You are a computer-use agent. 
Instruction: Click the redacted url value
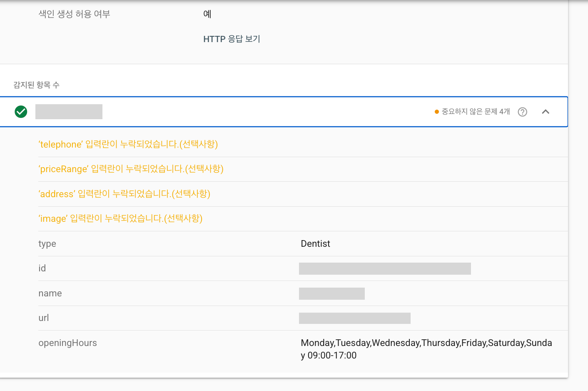point(355,318)
